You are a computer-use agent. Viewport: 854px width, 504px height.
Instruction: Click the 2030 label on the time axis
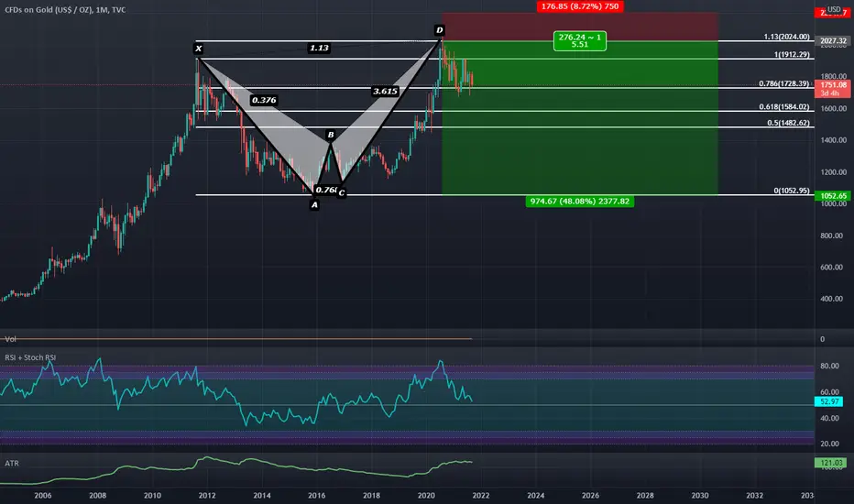pos(700,495)
